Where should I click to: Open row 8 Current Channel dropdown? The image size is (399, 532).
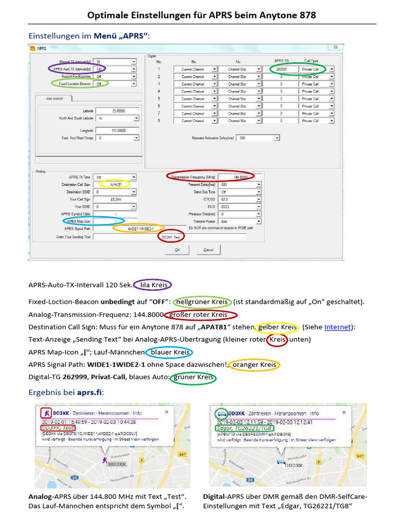click(215, 121)
